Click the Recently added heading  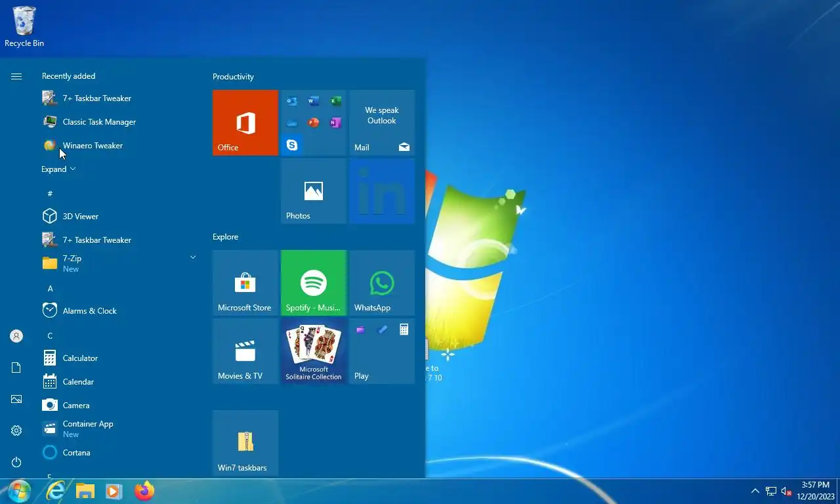click(68, 76)
